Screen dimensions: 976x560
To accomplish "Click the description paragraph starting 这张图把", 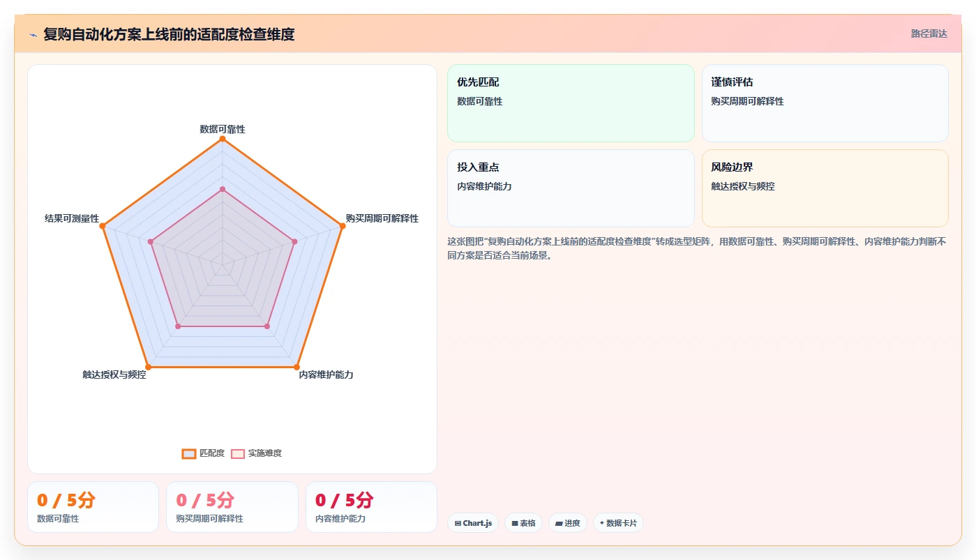I will click(696, 248).
